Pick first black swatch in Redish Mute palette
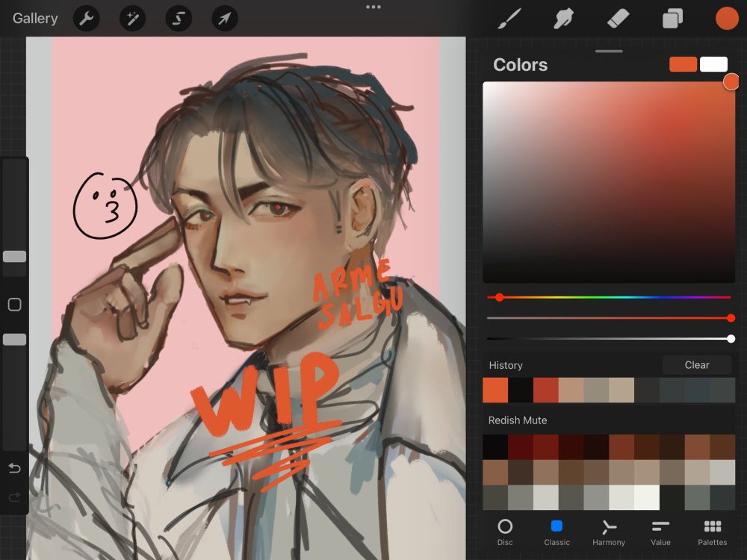Screen dimensions: 747x560 coord(495,447)
